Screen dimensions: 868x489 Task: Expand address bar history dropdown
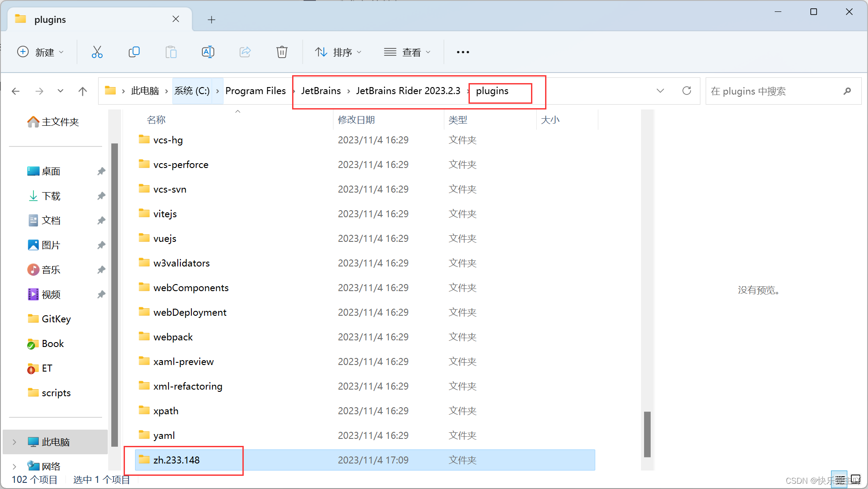click(x=660, y=91)
